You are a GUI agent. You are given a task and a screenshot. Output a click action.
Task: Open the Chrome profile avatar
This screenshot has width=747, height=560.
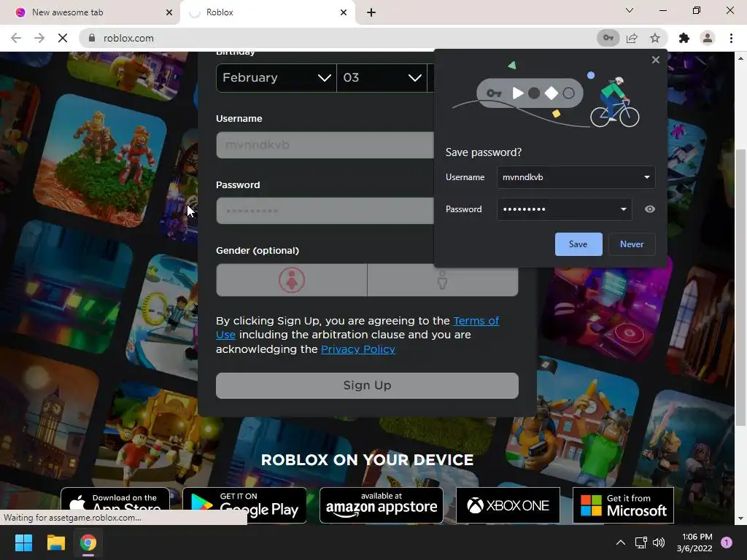click(708, 38)
